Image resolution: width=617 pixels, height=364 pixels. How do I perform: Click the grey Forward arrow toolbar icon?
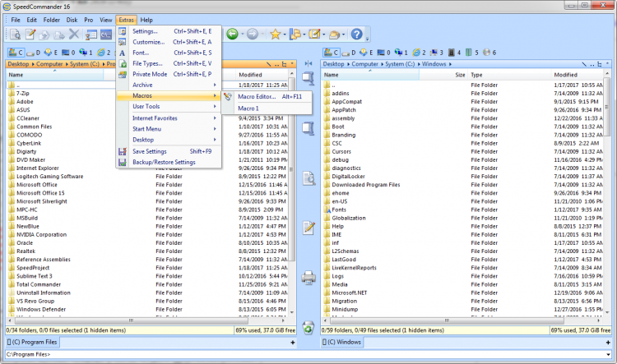(253, 35)
